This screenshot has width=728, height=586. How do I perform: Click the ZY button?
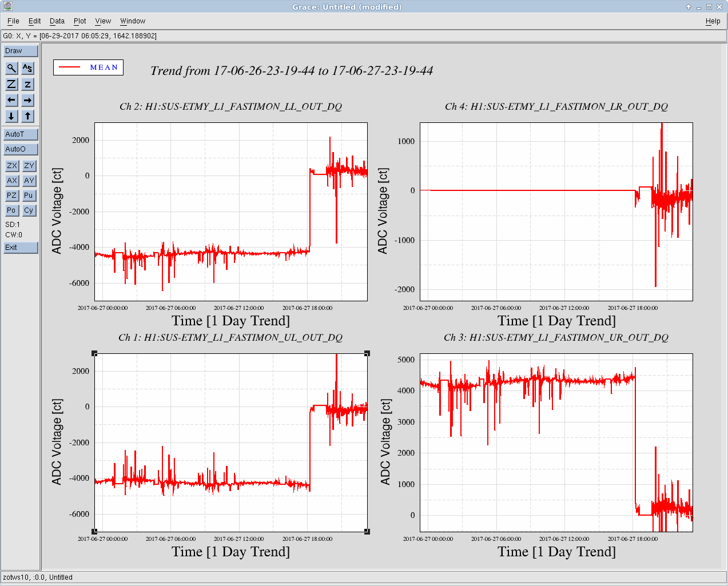(x=29, y=166)
